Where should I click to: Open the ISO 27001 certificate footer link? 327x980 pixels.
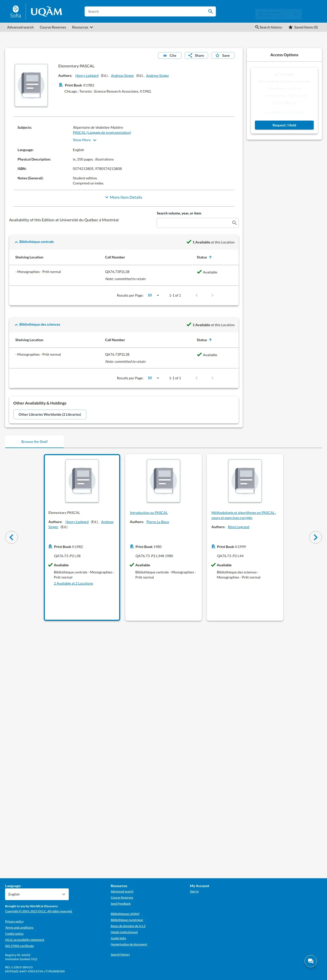pyautogui.click(x=19, y=946)
